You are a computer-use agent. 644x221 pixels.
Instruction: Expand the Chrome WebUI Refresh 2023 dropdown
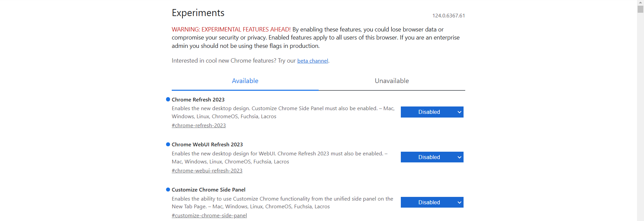coord(432,157)
